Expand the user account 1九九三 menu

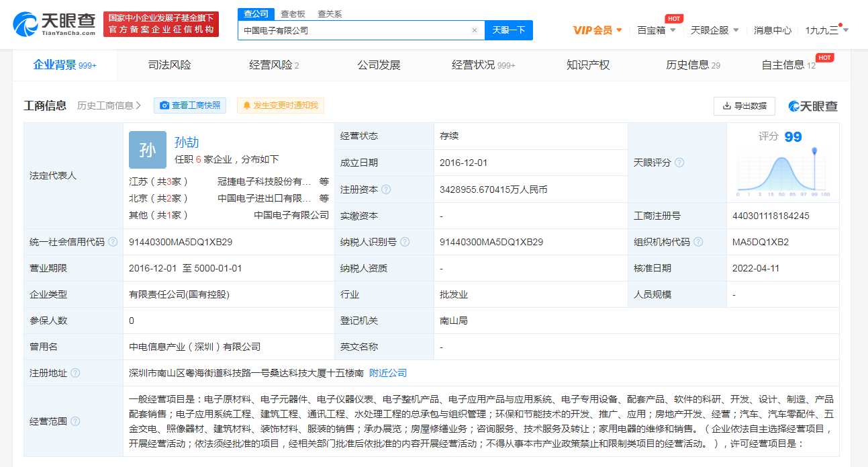pos(827,30)
